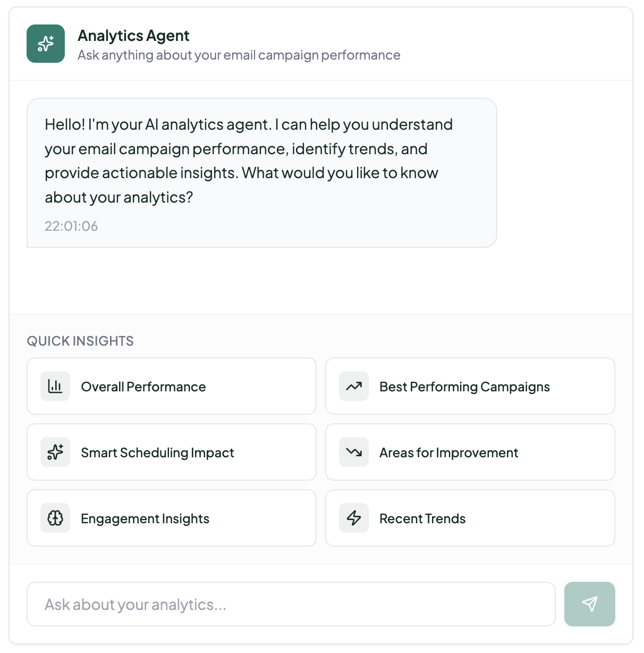The image size is (644, 653).
Task: Focus the Ask about your analytics field
Action: pos(291,604)
